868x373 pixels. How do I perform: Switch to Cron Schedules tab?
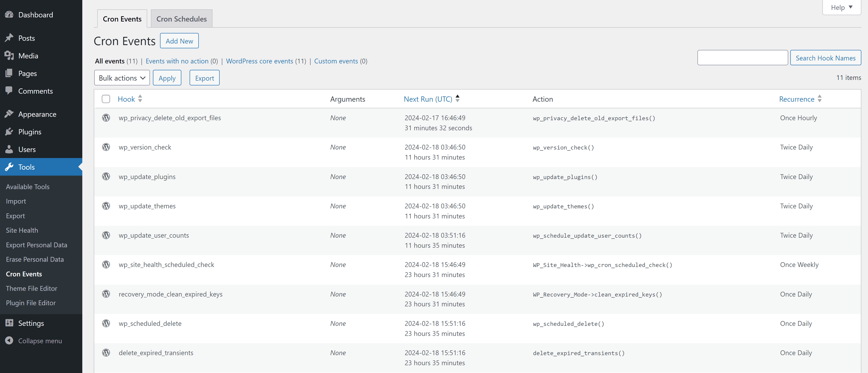click(181, 18)
